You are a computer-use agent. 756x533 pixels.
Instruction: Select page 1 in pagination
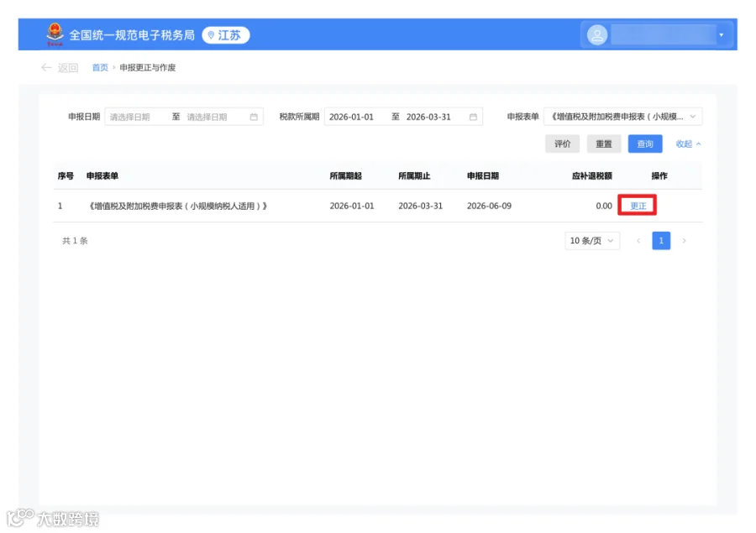pos(661,240)
